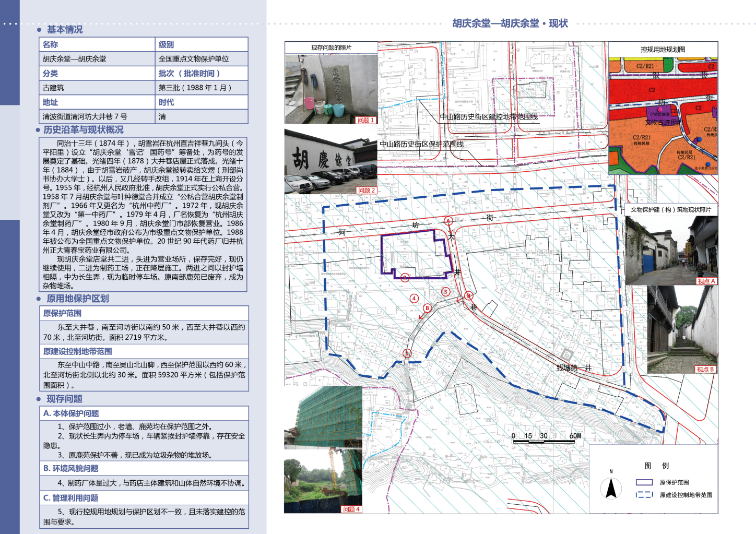Click the page title 胡庆余堂—胡庆余堂·现状
The image size is (756, 534).
click(x=510, y=23)
